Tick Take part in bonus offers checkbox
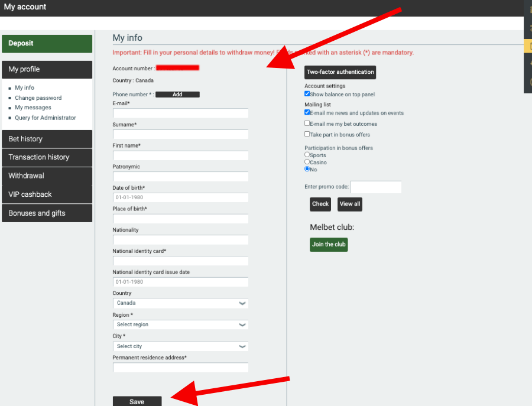Image resolution: width=532 pixels, height=406 pixels. click(307, 134)
